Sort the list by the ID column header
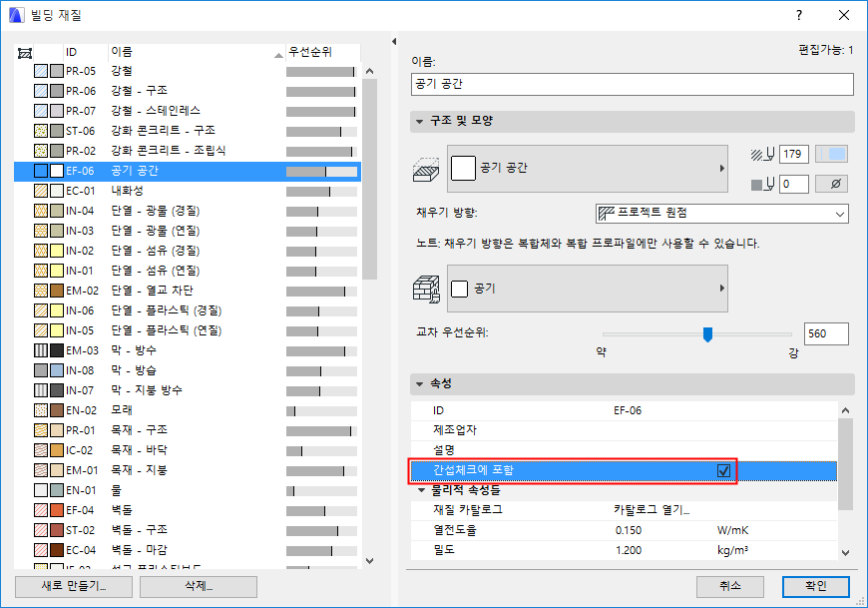 point(86,52)
